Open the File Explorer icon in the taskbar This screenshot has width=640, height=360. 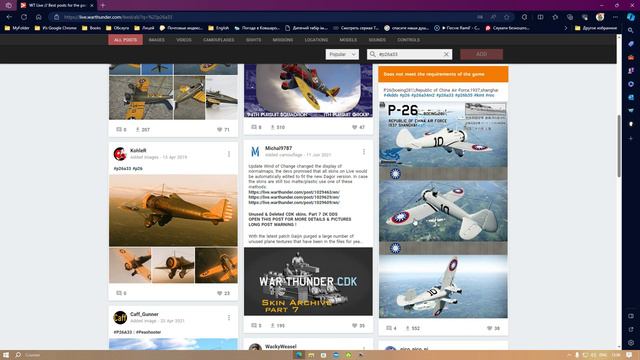click(x=311, y=355)
